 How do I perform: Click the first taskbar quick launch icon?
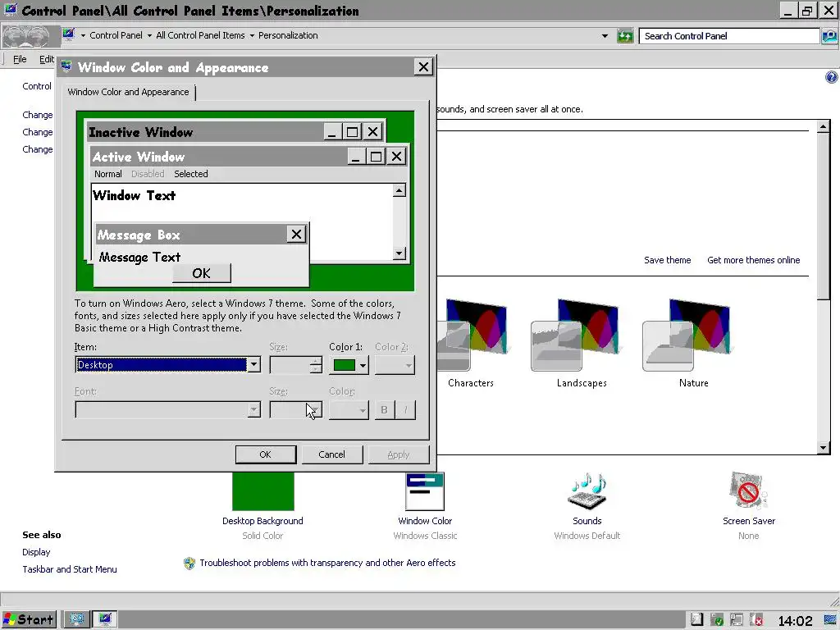pyautogui.click(x=76, y=620)
